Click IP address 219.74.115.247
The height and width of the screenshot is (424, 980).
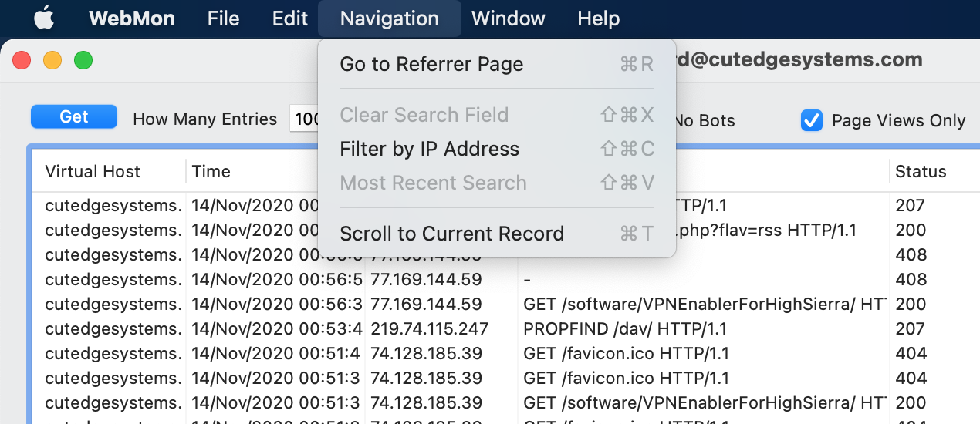pyautogui.click(x=430, y=329)
